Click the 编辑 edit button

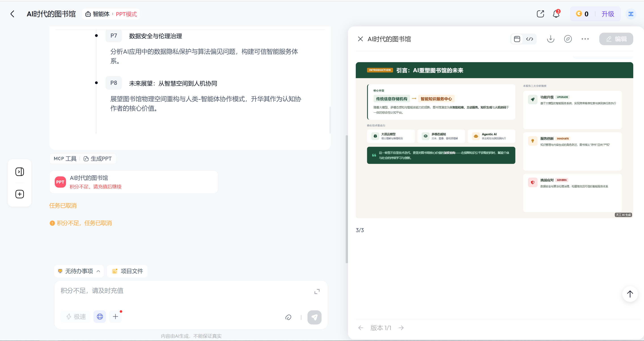(x=616, y=39)
